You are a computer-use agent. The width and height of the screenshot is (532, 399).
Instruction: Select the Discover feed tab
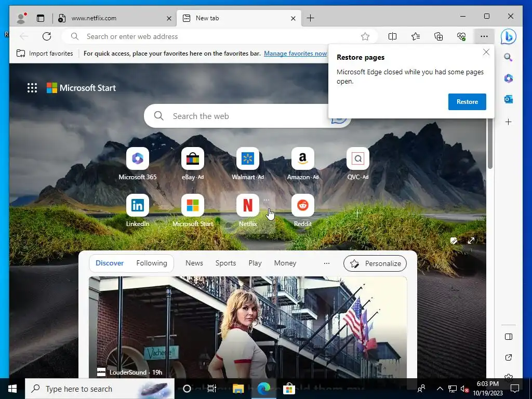pyautogui.click(x=110, y=263)
